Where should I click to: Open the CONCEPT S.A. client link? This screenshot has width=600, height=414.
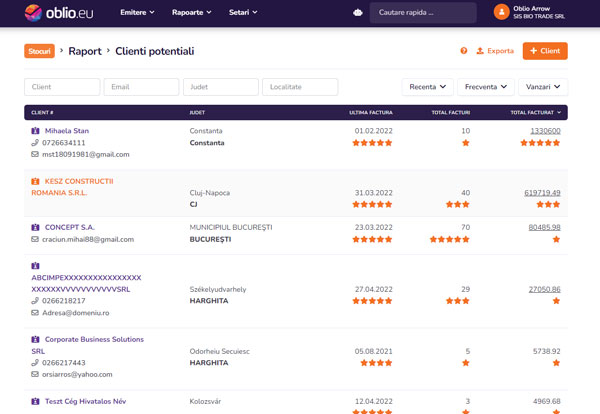[x=70, y=227]
